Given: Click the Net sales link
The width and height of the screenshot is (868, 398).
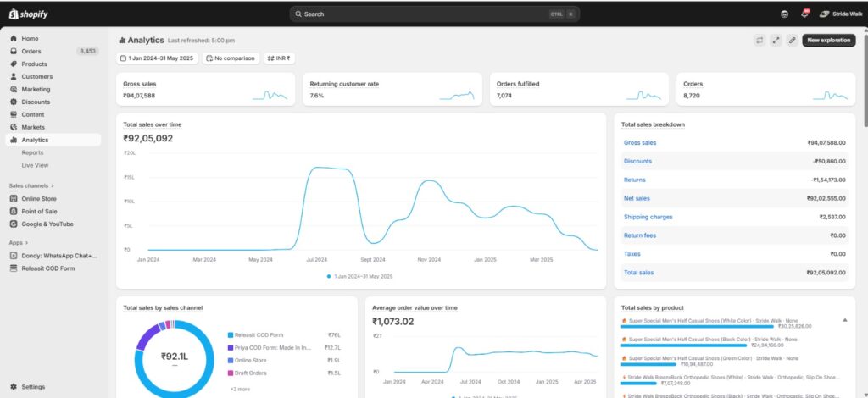Looking at the screenshot, I should (637, 198).
